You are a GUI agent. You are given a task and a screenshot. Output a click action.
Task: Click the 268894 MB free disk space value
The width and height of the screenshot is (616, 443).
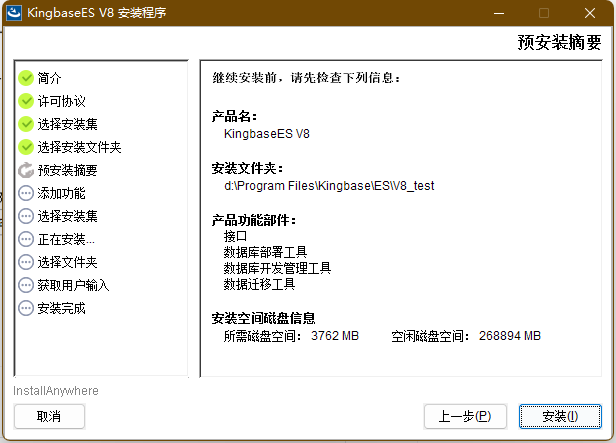click(510, 336)
